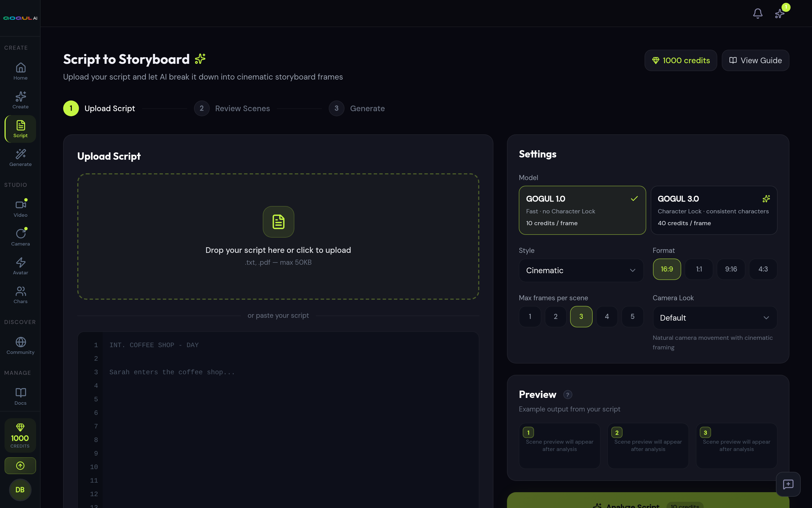Open the Camera Look Default dropdown
Screen dimensions: 812x508
tap(715, 318)
